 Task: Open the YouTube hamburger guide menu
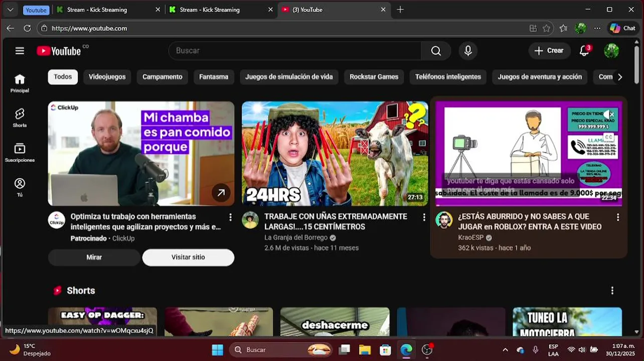tap(20, 51)
